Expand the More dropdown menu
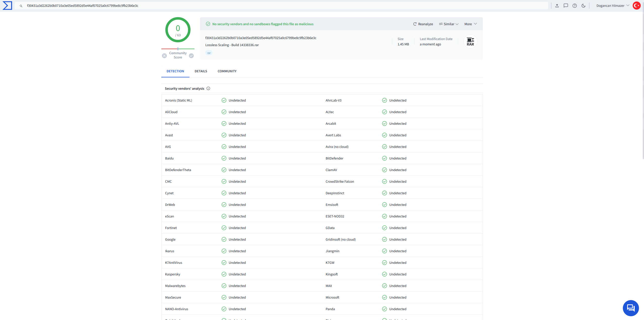The image size is (644, 320). pyautogui.click(x=470, y=24)
